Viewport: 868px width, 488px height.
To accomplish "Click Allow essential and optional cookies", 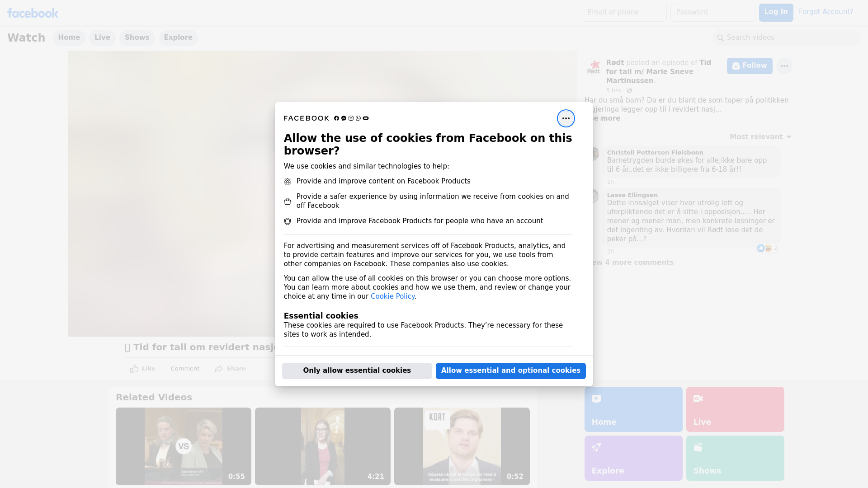I will (510, 371).
